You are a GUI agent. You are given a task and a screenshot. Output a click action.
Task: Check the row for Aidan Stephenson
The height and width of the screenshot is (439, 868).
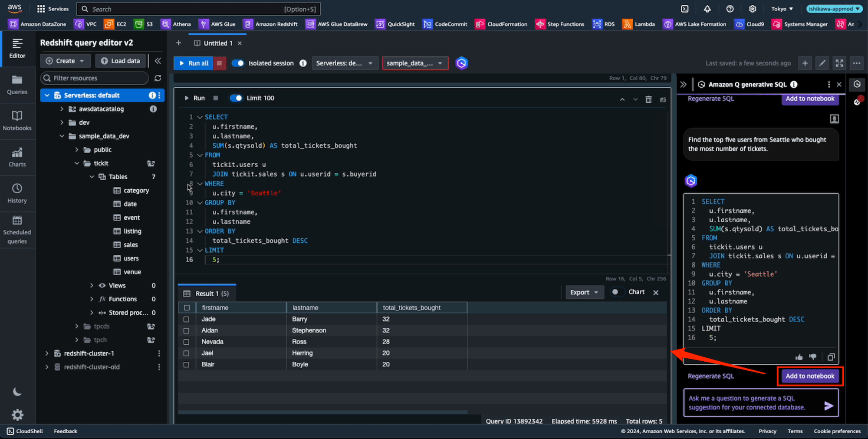pyautogui.click(x=187, y=330)
